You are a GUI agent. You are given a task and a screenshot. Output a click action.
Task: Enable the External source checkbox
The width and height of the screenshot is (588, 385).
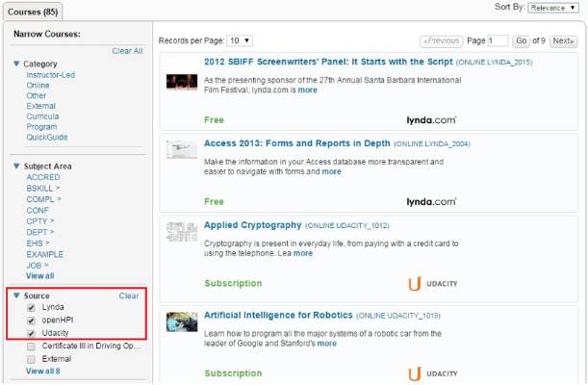click(33, 359)
